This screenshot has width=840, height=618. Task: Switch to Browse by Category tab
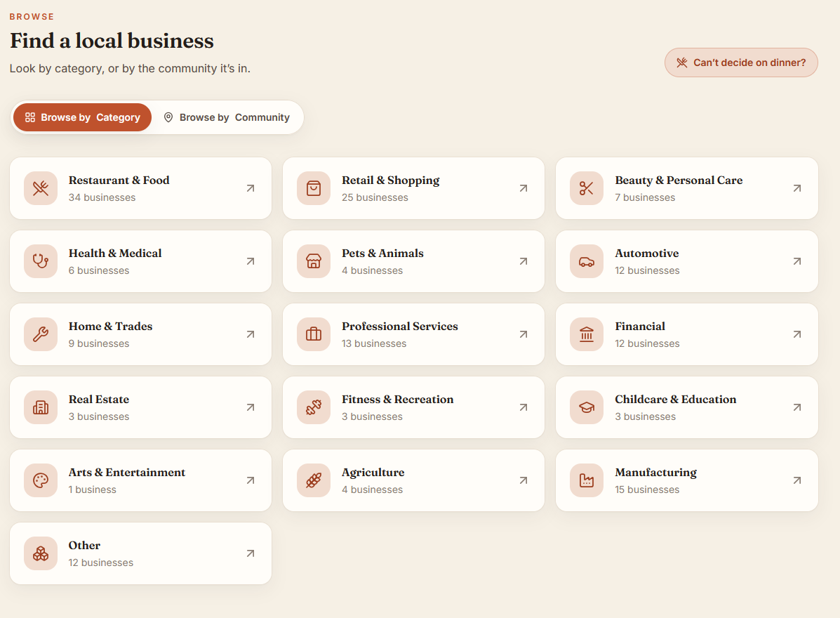[x=83, y=117]
